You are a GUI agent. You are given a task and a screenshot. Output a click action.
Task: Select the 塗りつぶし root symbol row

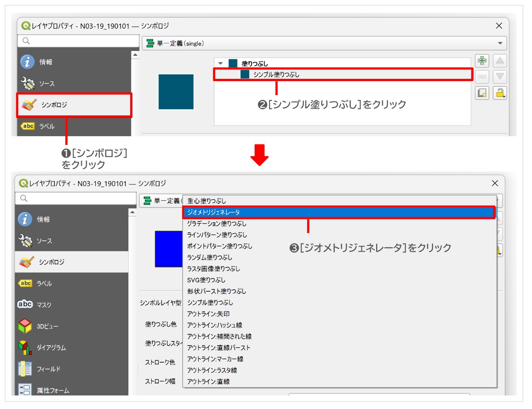coord(343,63)
